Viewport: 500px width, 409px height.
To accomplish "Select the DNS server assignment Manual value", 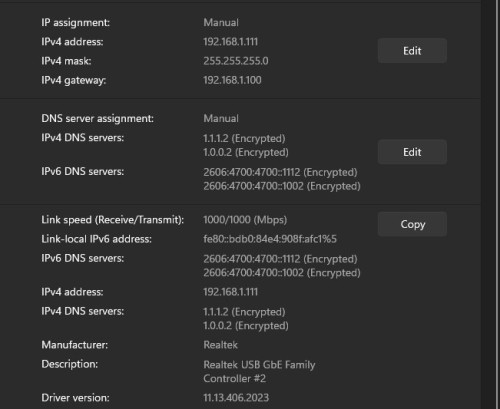I will pos(221,119).
